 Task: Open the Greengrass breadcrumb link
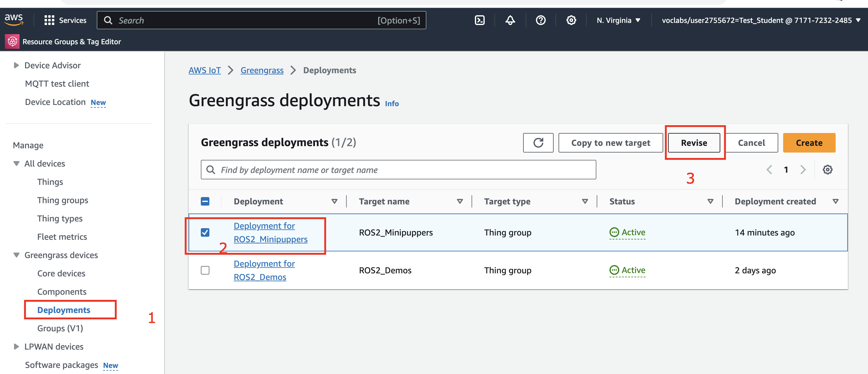(262, 70)
